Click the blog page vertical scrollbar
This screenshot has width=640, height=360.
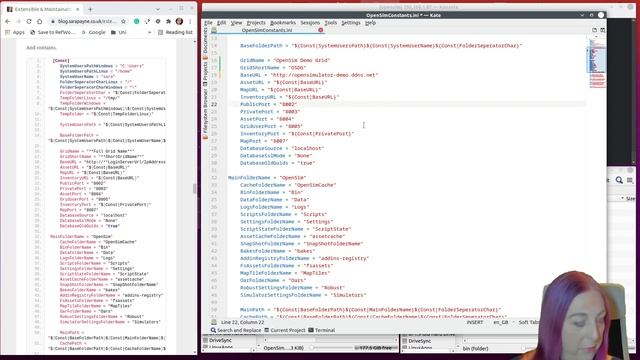pos(194,188)
